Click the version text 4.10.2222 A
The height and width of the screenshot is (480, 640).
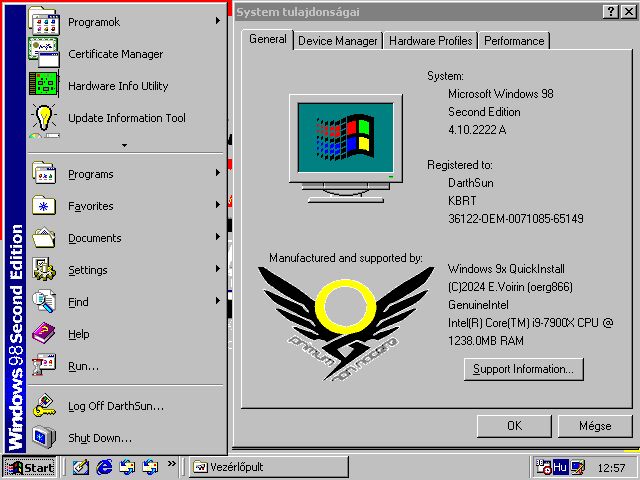point(477,130)
